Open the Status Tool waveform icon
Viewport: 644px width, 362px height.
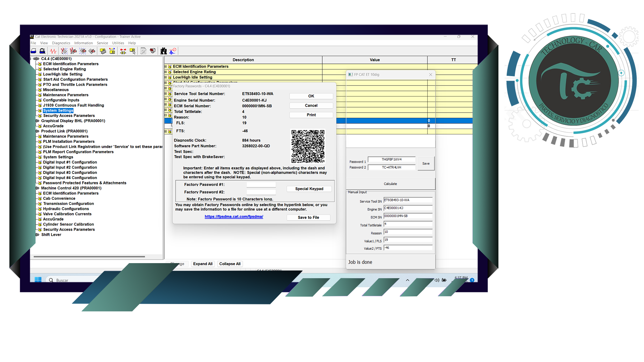point(53,51)
